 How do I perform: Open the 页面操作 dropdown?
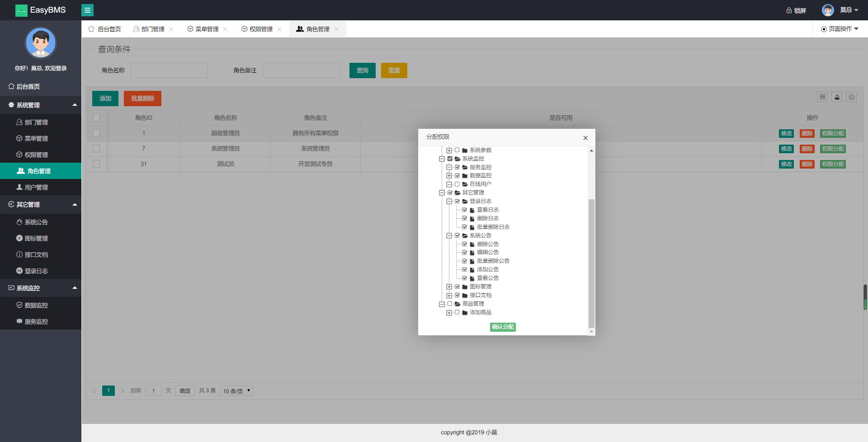click(840, 29)
